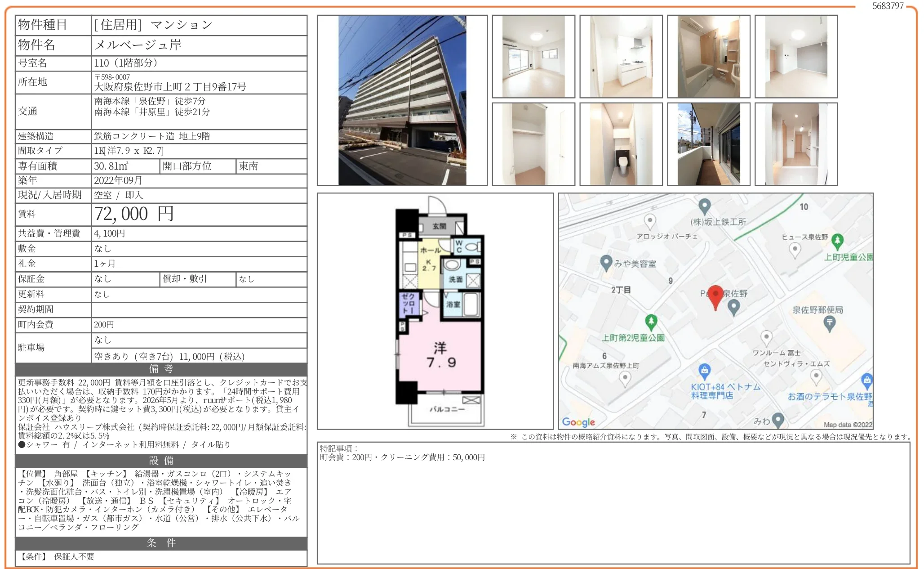Click KIOT+84 ベトナム料理専門店 shop marker
Viewport: 924px width, 569px height.
tap(704, 371)
